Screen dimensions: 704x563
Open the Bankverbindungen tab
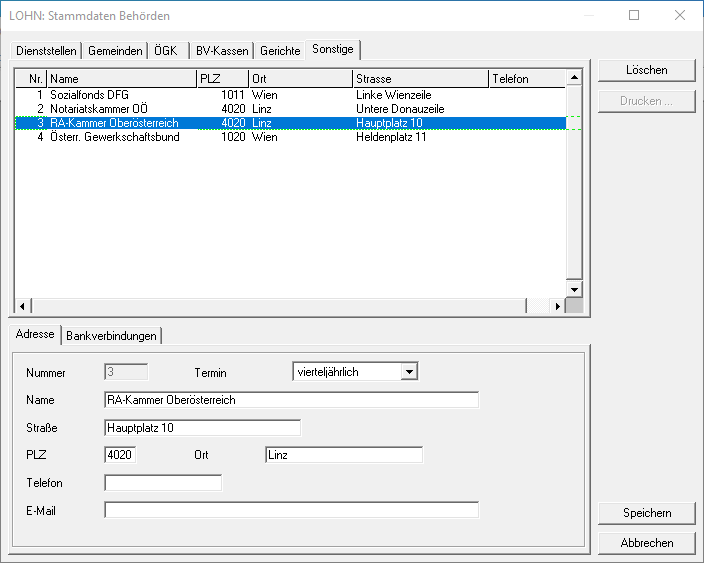coord(112,336)
